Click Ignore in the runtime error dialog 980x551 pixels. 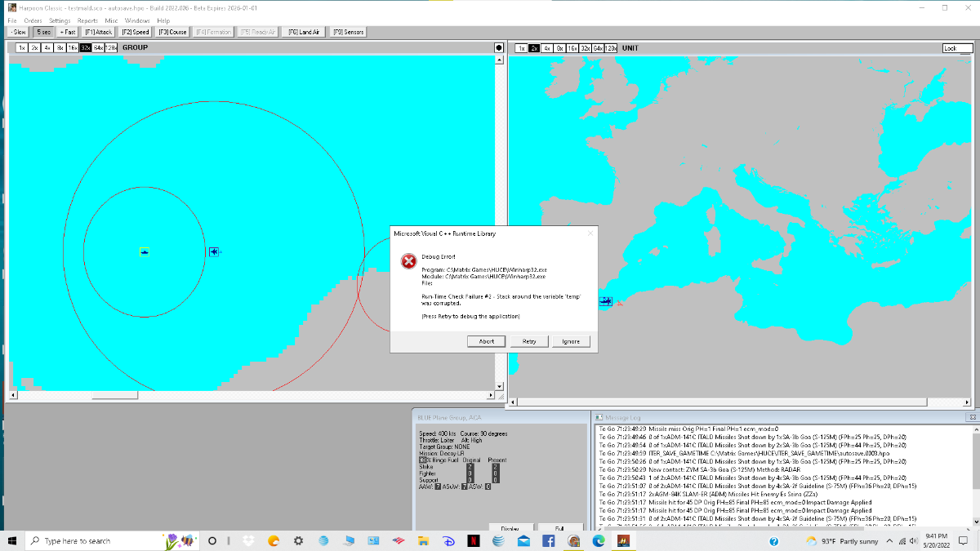(x=571, y=341)
